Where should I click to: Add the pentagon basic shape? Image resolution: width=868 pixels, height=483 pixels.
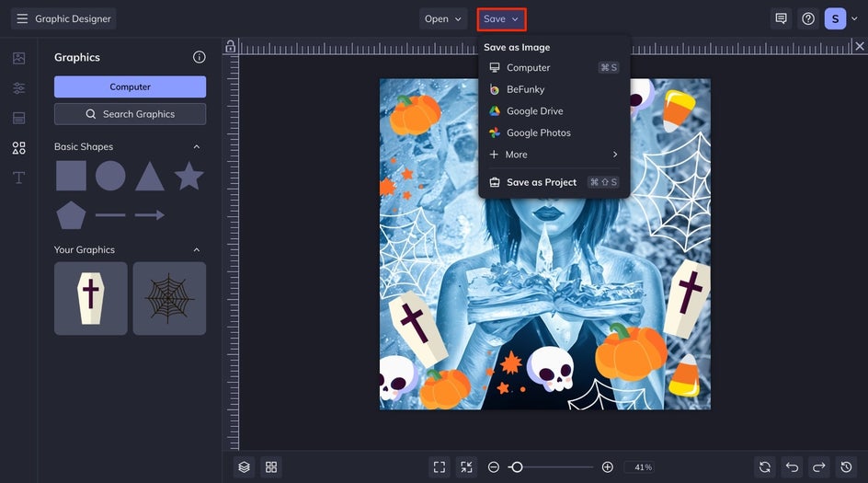71,215
